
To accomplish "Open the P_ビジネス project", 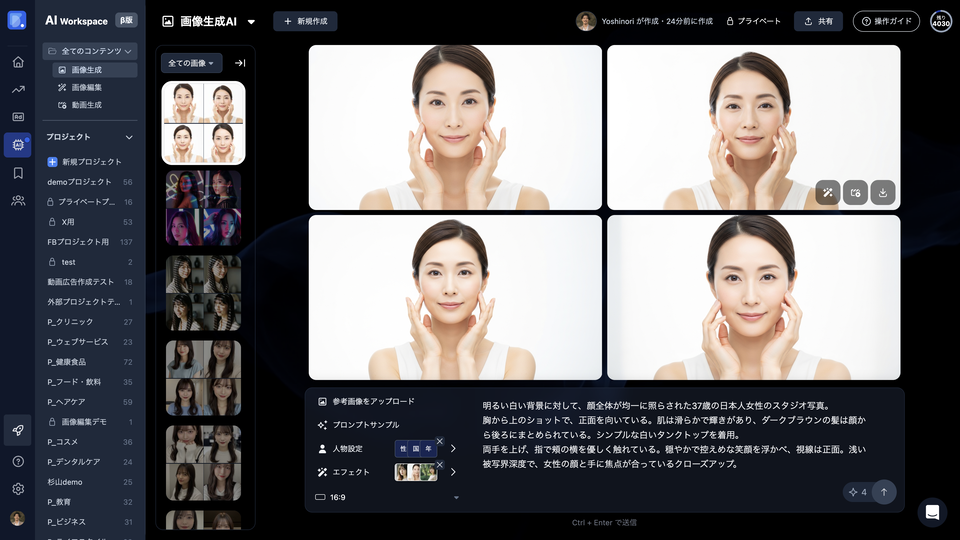I will pyautogui.click(x=90, y=522).
